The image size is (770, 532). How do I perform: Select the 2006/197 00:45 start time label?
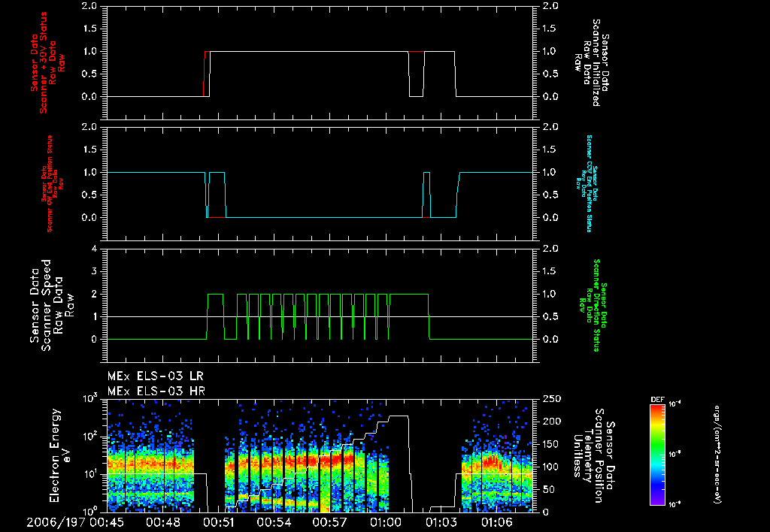[75, 522]
